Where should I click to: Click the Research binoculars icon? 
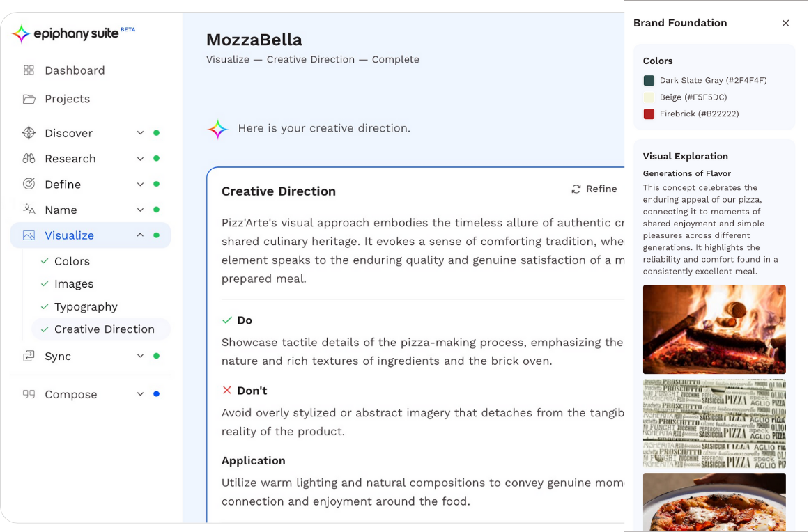pos(29,159)
